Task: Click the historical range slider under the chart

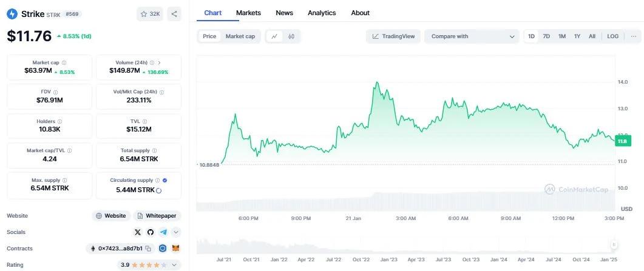Action: pyautogui.click(x=406, y=245)
